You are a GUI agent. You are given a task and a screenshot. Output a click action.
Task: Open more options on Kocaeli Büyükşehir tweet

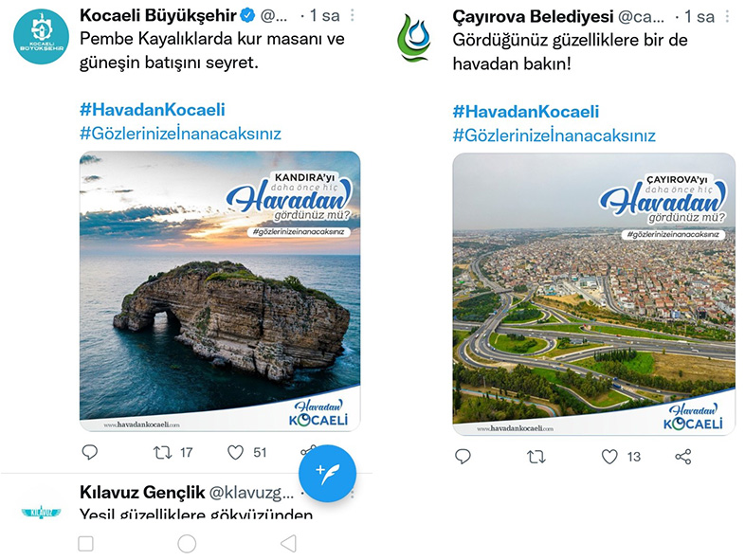tap(352, 16)
